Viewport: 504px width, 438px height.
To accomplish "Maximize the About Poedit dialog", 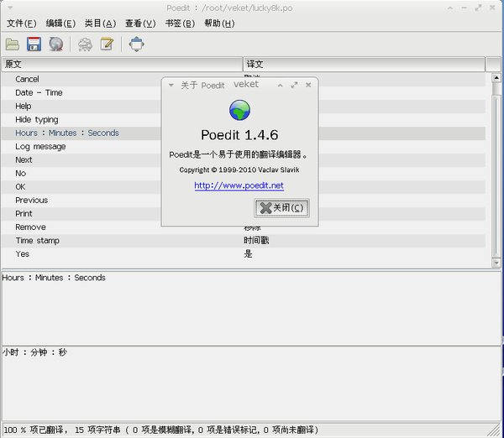I will [294, 85].
